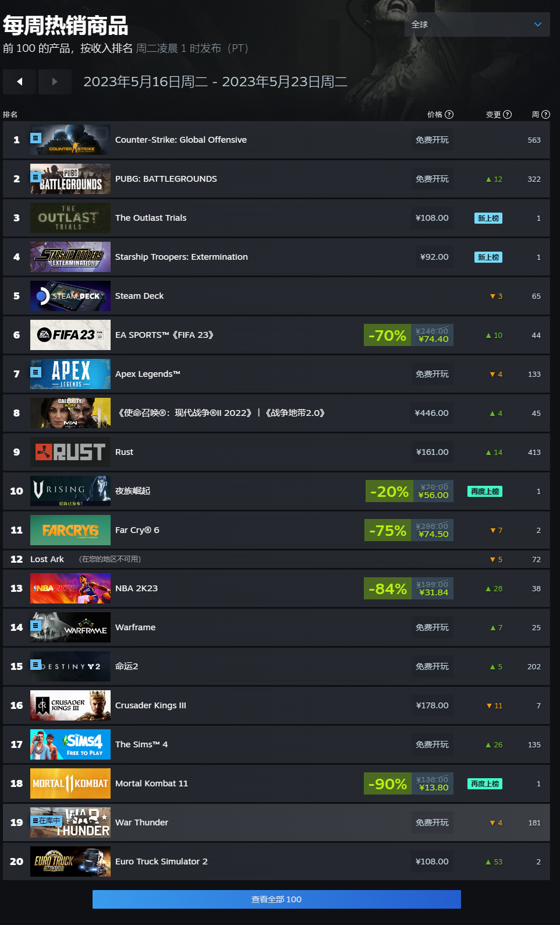Viewport: 560px width, 925px height.
Task: Click the blue list icon on Apex Legends thumbnail
Action: (x=36, y=372)
